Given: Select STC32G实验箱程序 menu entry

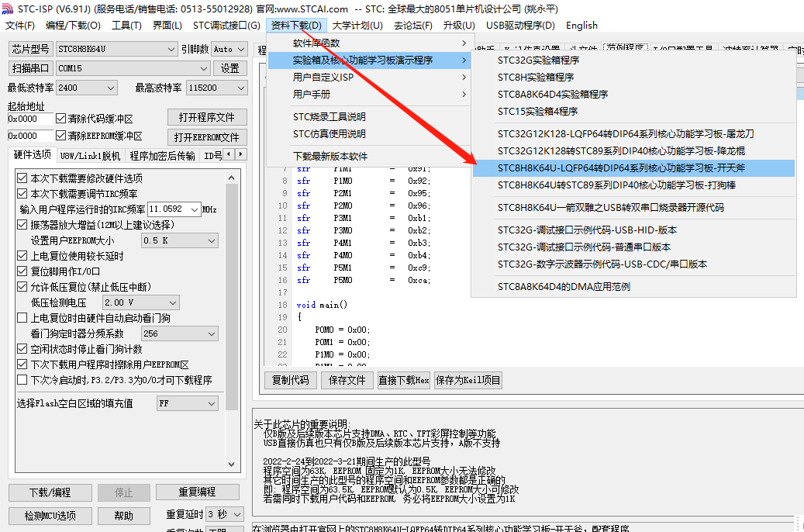Looking at the screenshot, I should click(633, 60).
